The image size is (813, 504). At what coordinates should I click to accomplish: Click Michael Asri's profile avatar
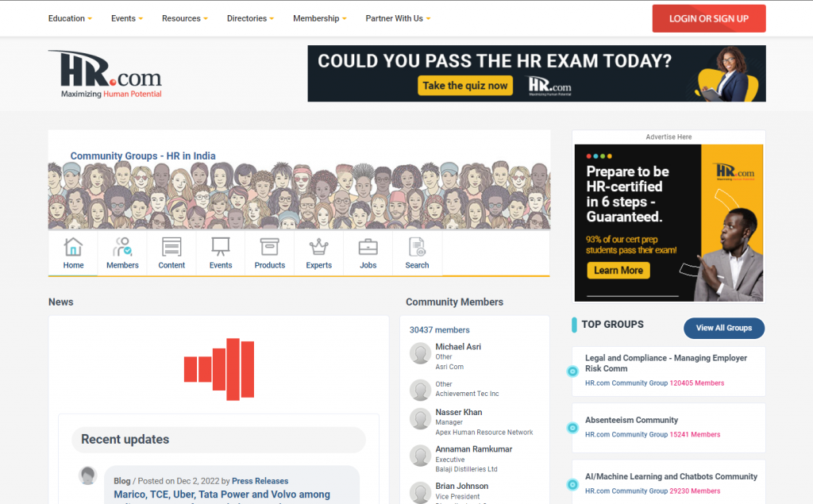(420, 353)
